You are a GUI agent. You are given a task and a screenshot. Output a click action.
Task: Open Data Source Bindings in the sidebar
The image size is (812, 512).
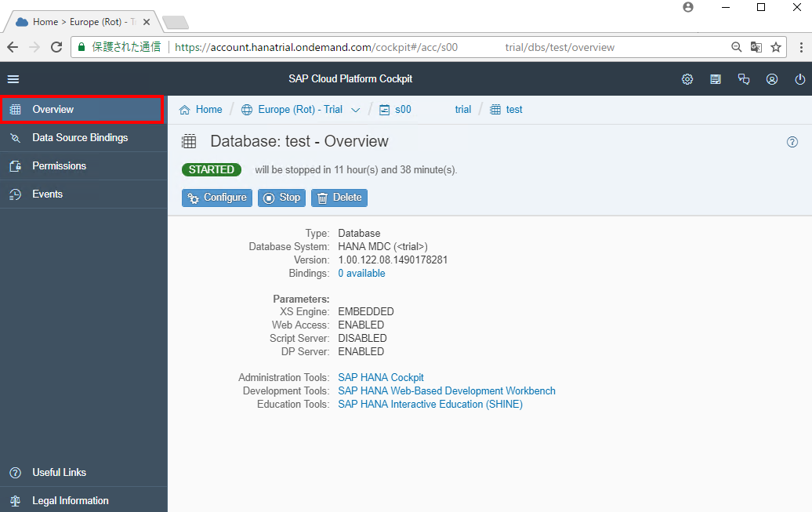83,138
